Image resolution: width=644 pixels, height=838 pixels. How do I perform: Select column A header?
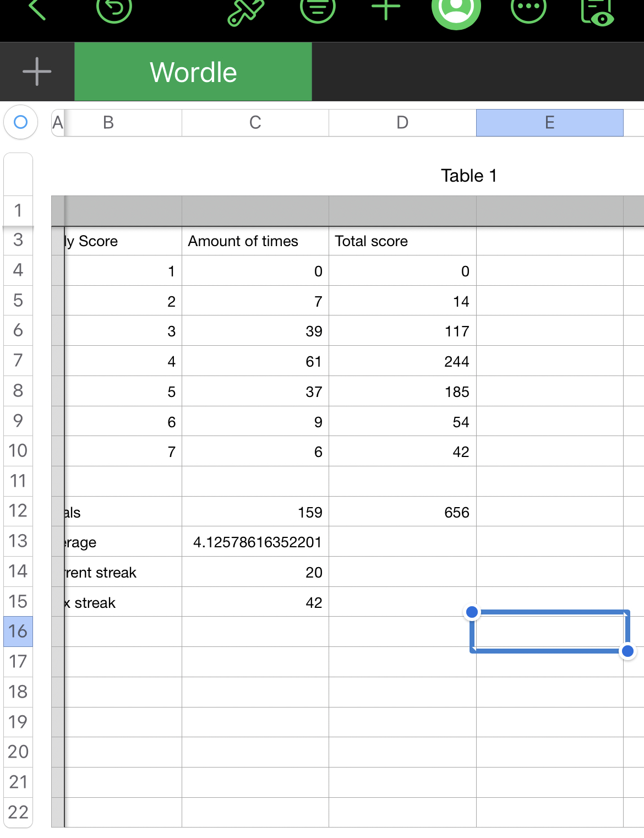tap(58, 122)
